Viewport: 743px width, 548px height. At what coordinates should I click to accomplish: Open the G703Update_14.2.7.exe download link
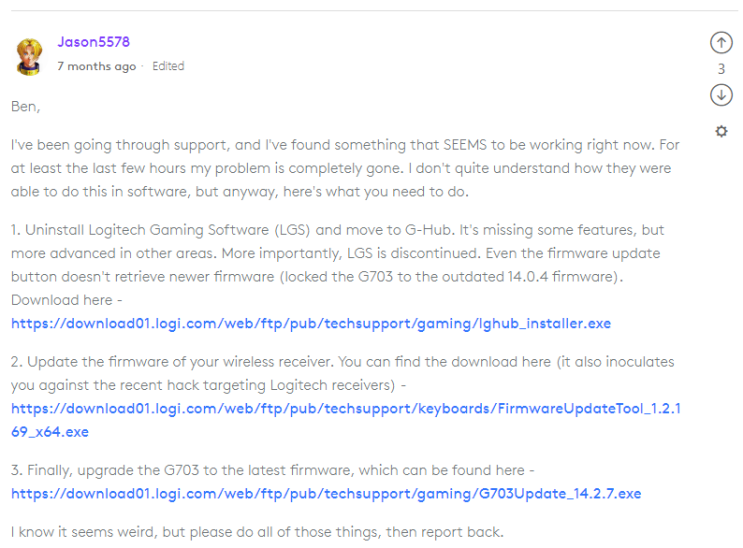[x=326, y=494]
